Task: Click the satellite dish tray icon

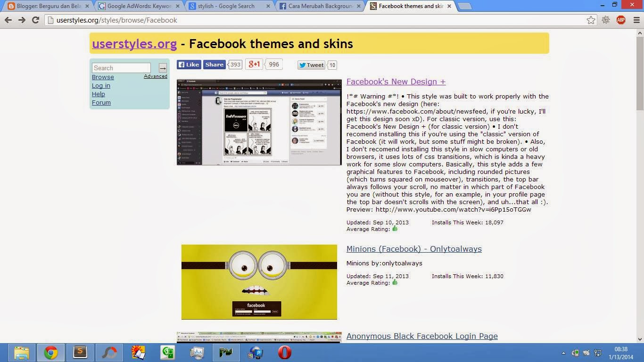Action: tap(586, 353)
